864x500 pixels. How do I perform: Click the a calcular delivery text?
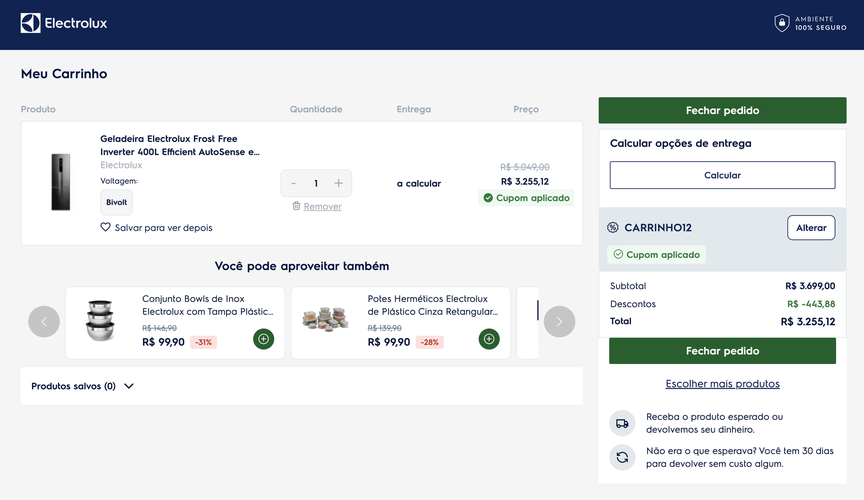click(x=419, y=184)
